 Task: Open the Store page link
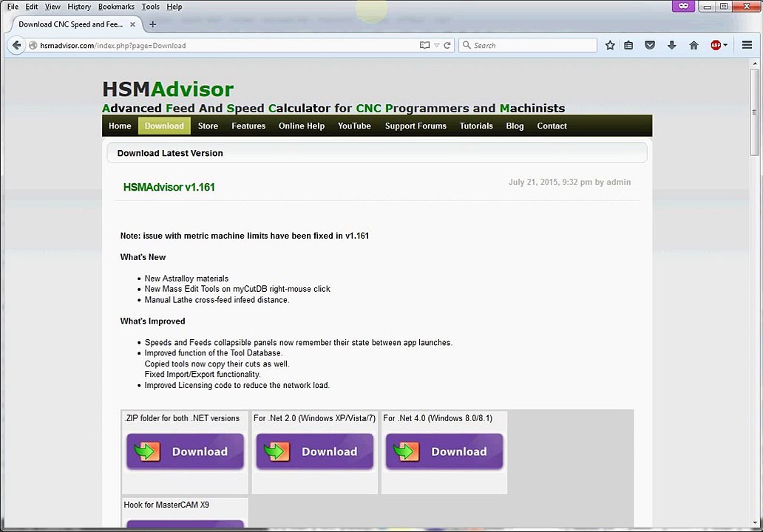pos(208,126)
